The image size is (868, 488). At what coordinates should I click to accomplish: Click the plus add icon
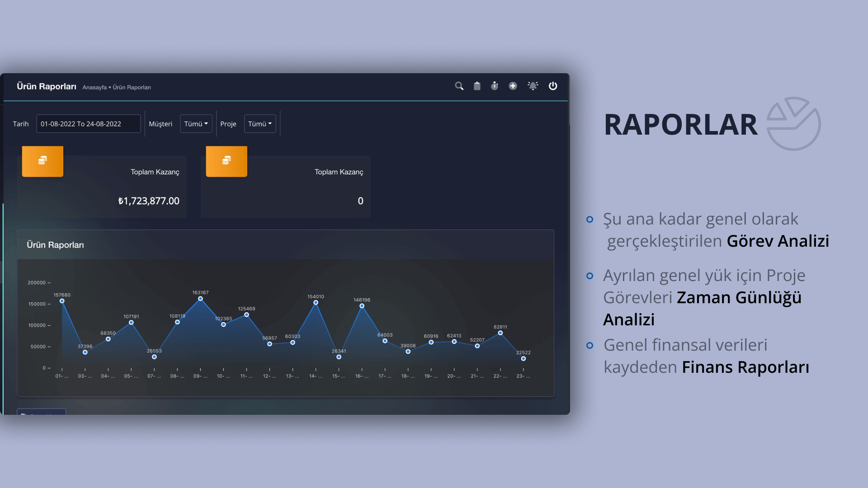point(513,86)
